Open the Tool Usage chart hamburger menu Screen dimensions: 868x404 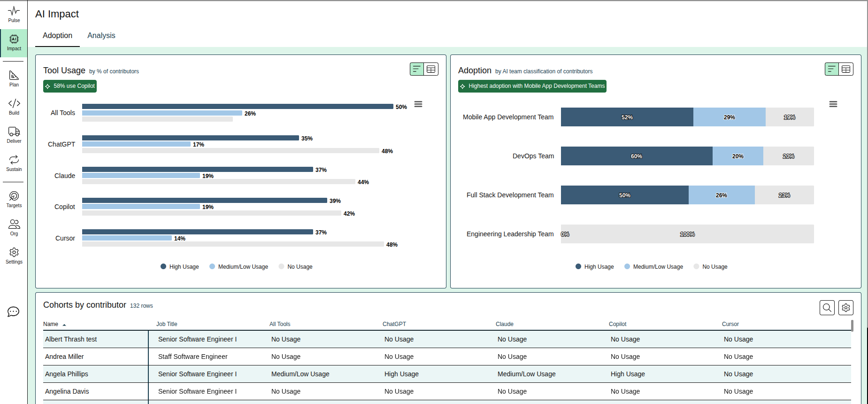(418, 104)
